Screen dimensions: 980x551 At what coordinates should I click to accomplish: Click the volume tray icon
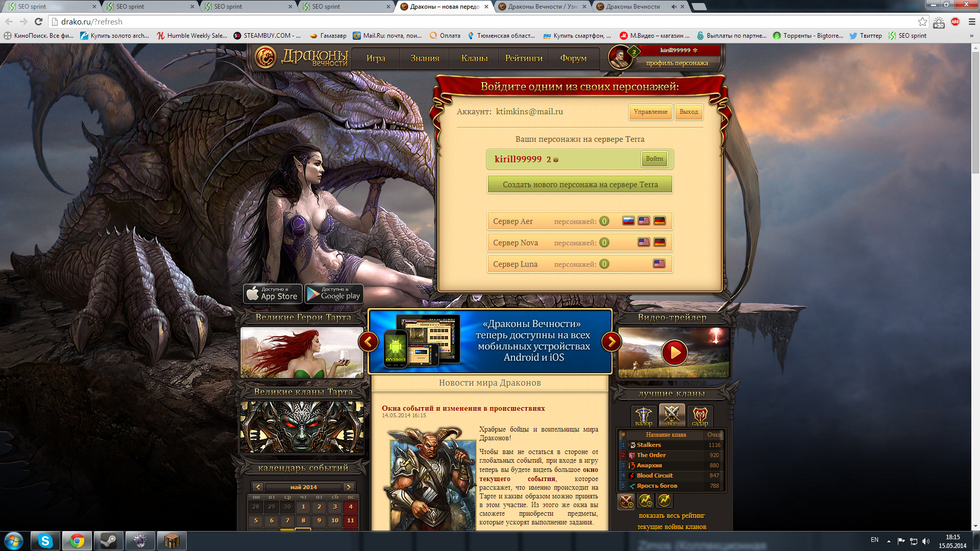(x=926, y=541)
